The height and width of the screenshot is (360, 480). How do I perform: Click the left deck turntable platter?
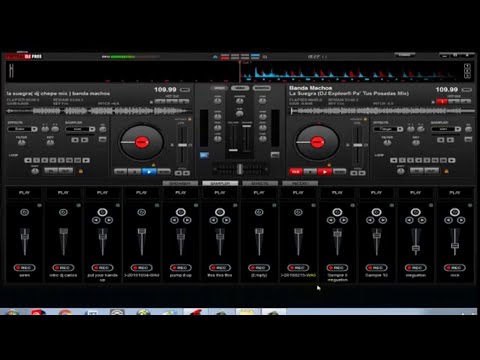142,142
